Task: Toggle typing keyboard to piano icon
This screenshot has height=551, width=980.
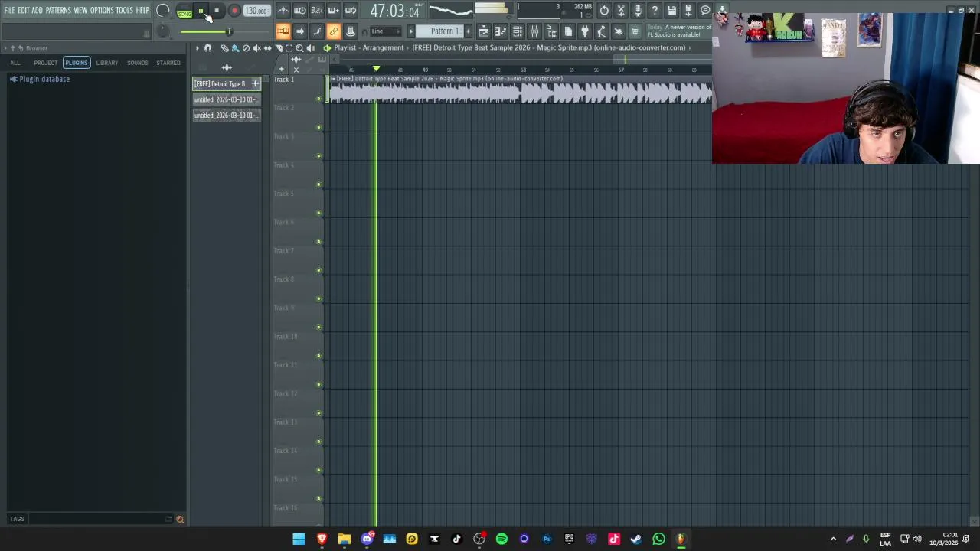Action: (x=283, y=31)
